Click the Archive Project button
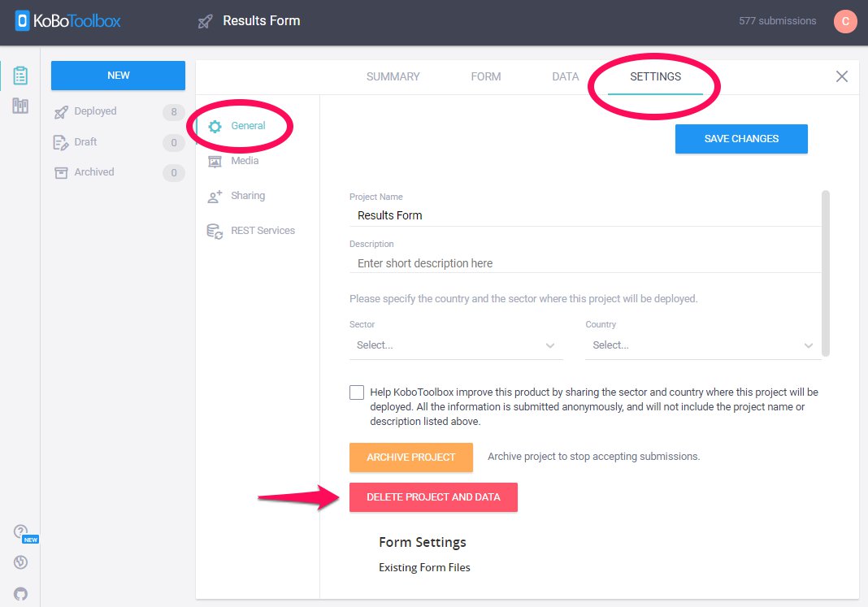 point(410,457)
